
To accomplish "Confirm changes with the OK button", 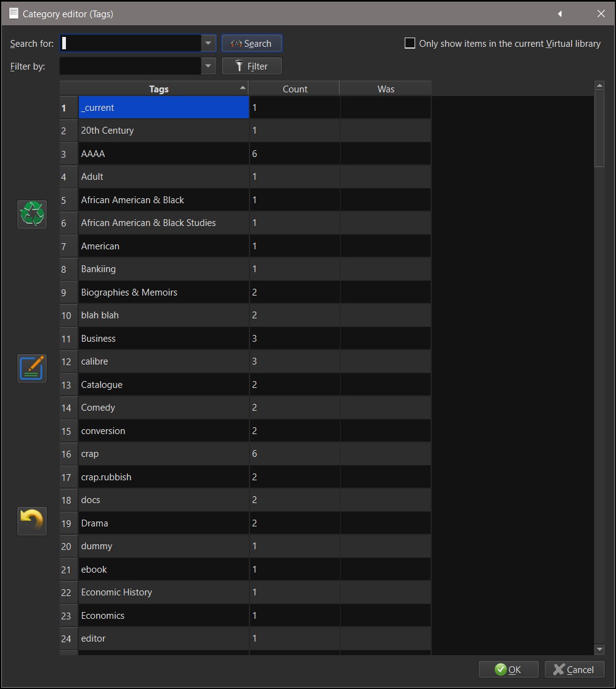I will coord(509,670).
